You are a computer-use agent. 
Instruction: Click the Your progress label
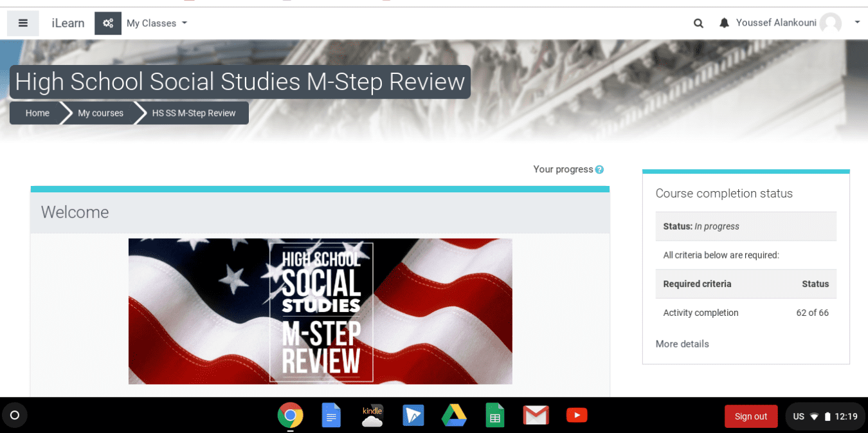563,169
